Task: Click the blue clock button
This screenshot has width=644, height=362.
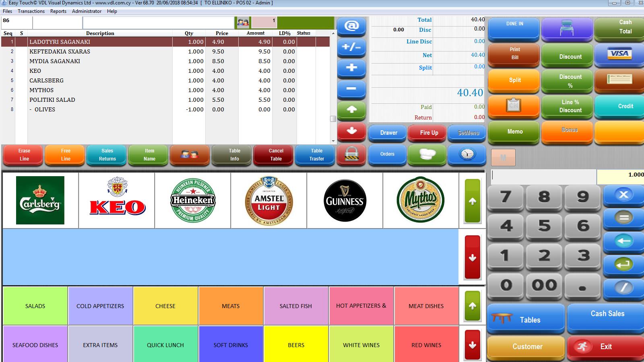Action: coord(467,154)
